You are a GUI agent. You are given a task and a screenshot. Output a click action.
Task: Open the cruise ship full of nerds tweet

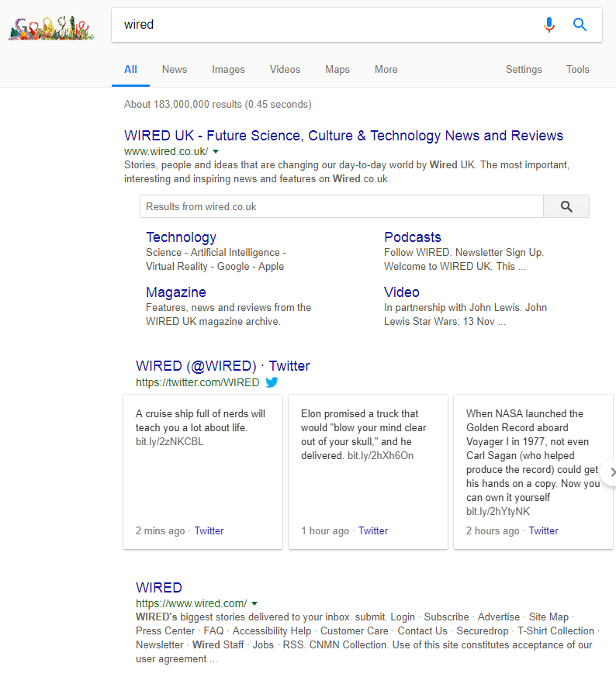pos(200,420)
